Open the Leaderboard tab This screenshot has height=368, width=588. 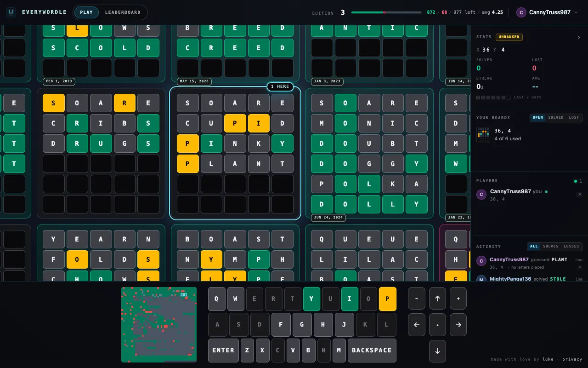point(123,12)
